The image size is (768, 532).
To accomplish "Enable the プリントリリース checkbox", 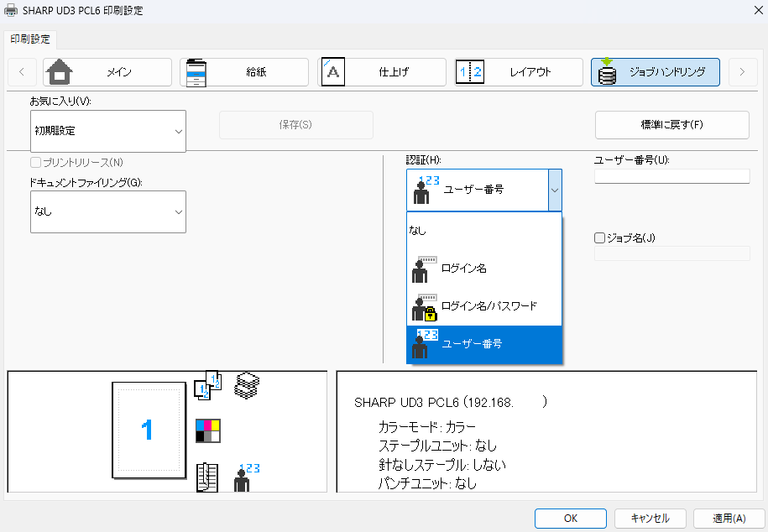I will (36, 162).
